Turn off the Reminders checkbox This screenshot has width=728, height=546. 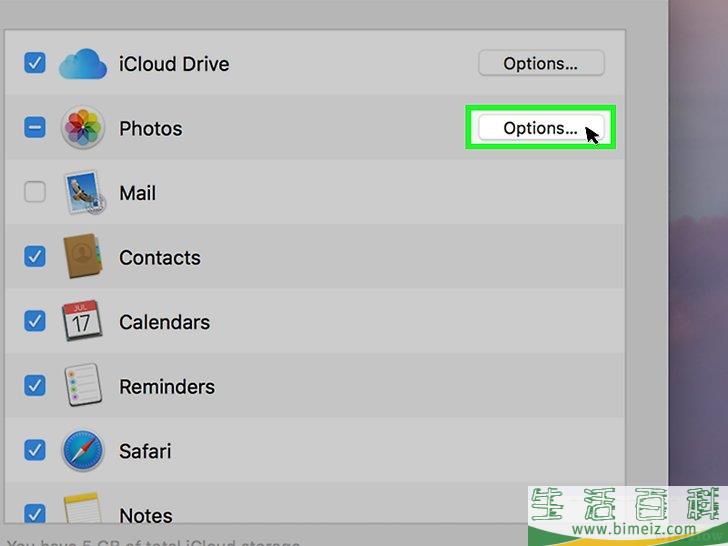tap(35, 385)
